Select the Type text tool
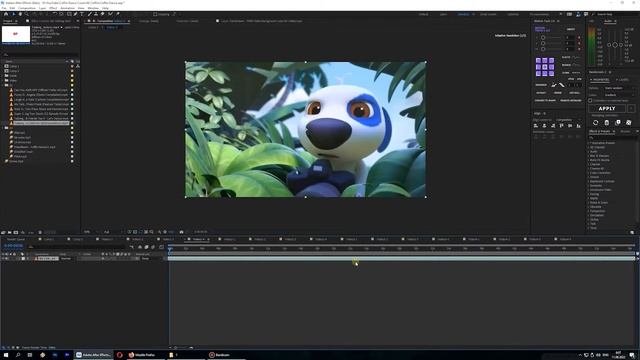The width and height of the screenshot is (640, 360). pyautogui.click(x=82, y=14)
